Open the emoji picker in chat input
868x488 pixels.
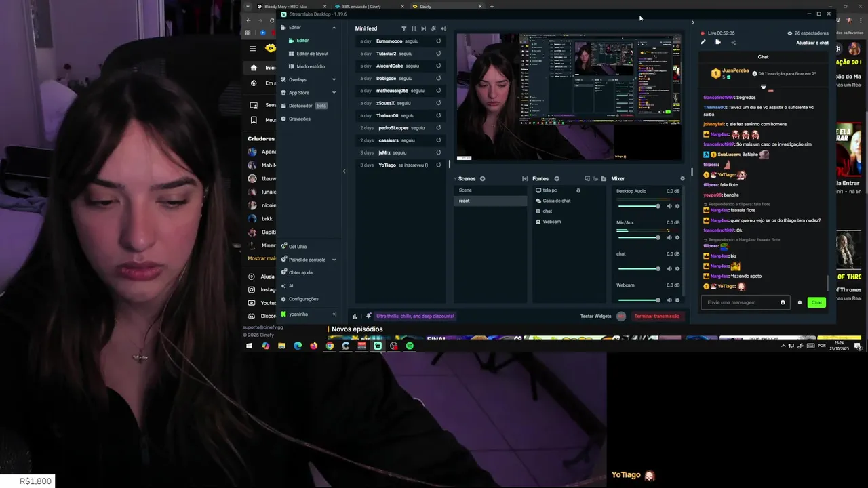[783, 302]
